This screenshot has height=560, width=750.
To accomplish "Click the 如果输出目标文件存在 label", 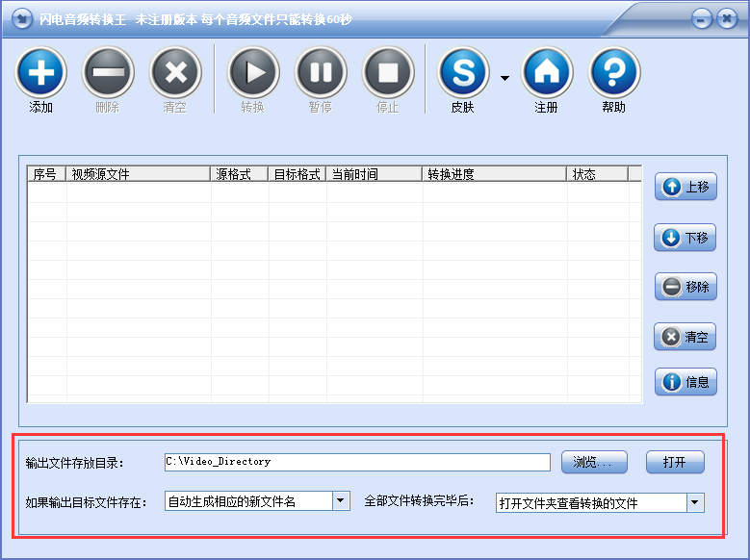I will 86,502.
